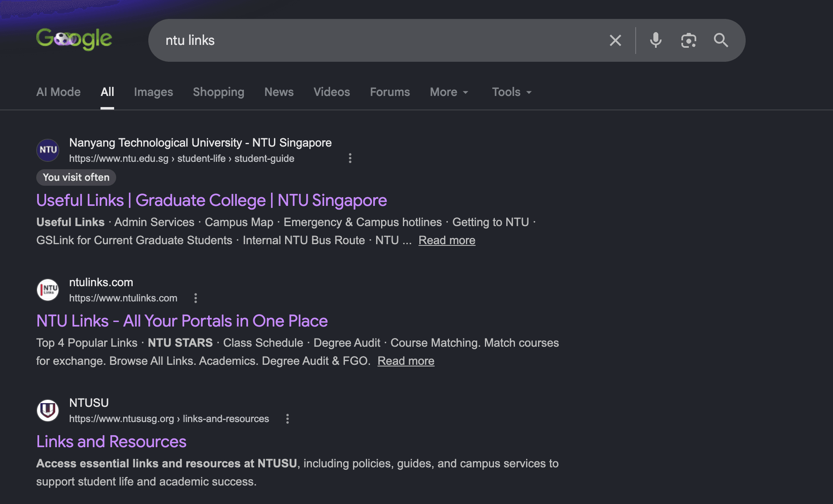Click the ntu.edu.sg student-guide URL

pos(182,159)
